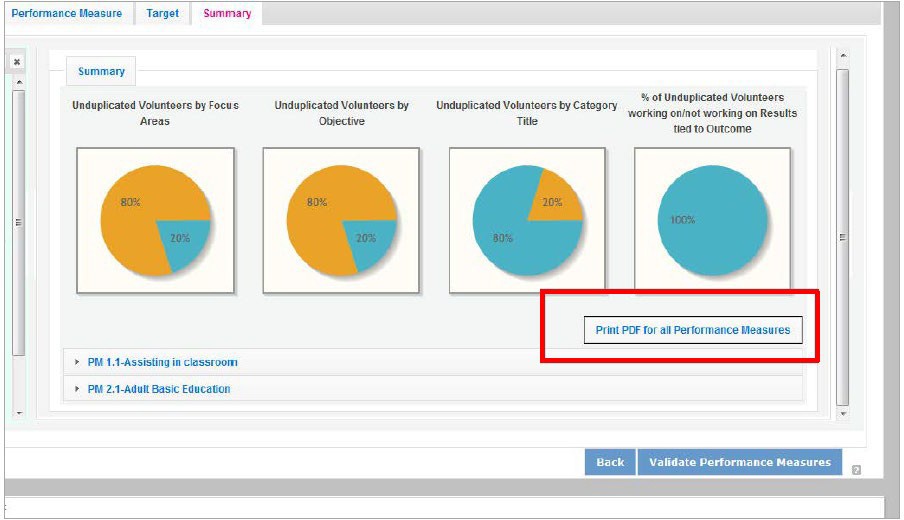Click left panel scrollbar up arrow

pyautogui.click(x=19, y=82)
